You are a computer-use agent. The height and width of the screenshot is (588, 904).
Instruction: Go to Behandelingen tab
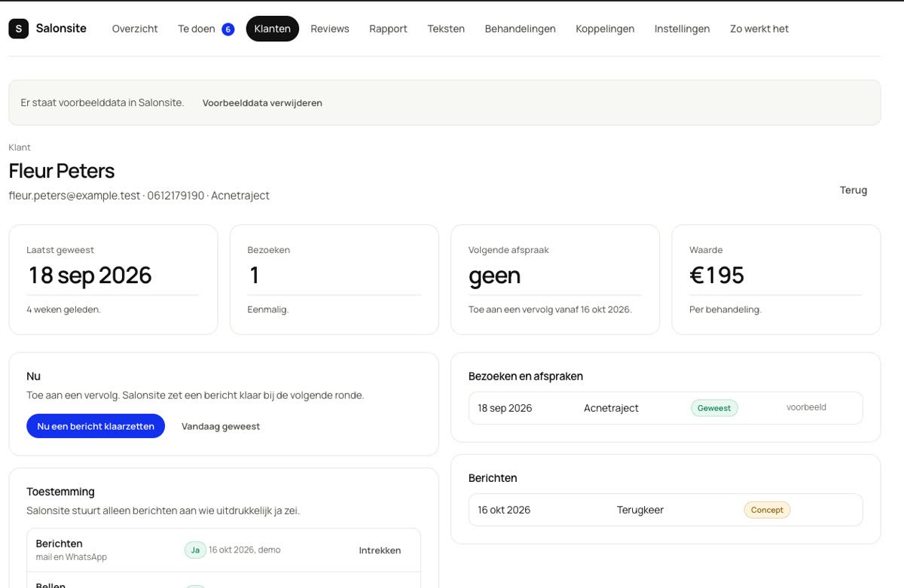click(520, 29)
